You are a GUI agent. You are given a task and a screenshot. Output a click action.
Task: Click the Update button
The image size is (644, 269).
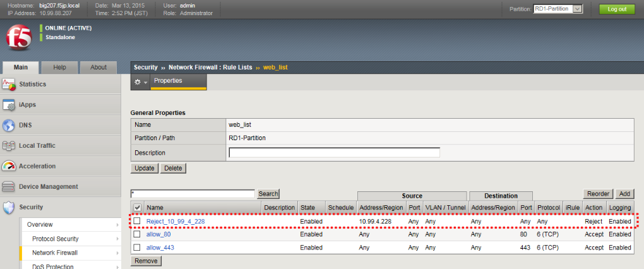(x=145, y=169)
